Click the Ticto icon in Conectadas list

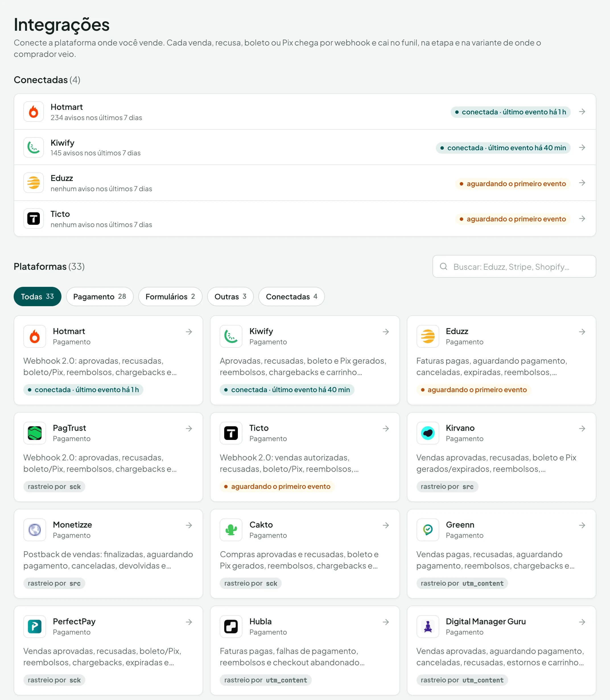(x=33, y=219)
